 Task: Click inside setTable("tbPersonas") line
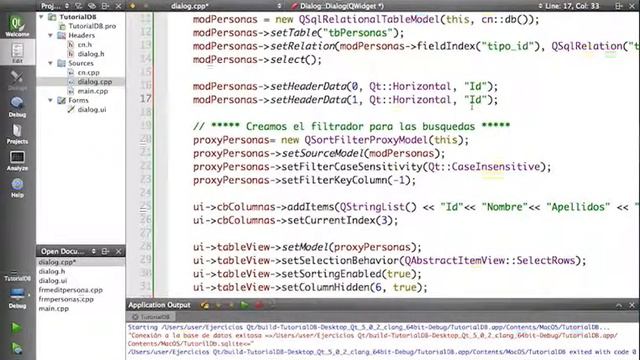298,33
